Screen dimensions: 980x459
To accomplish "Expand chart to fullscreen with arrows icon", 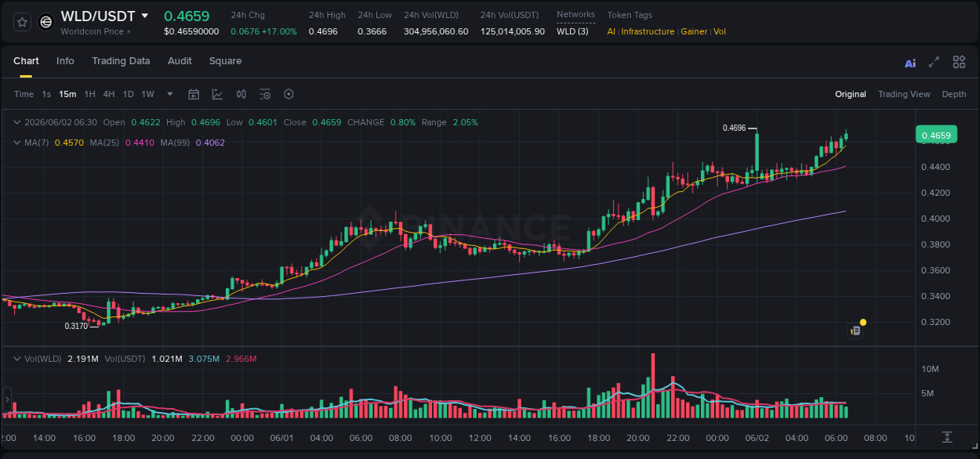I will (934, 62).
